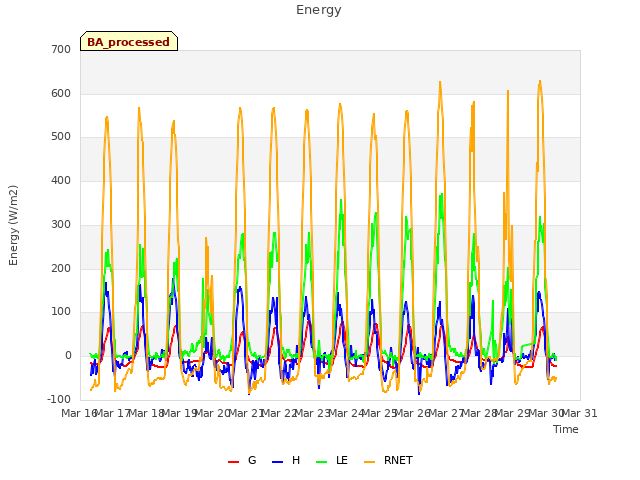Click the Mar 18 x-axis tick label

[147, 413]
